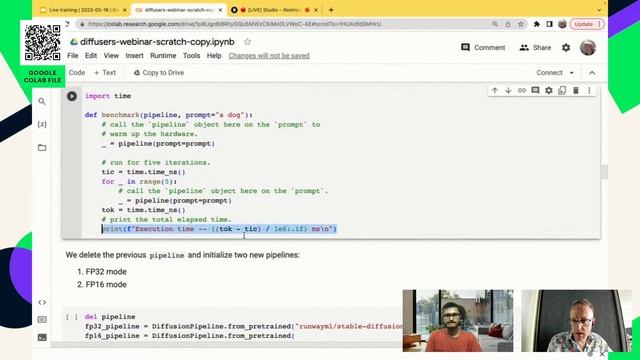Open File menu
The image size is (640, 360).
coord(73,56)
